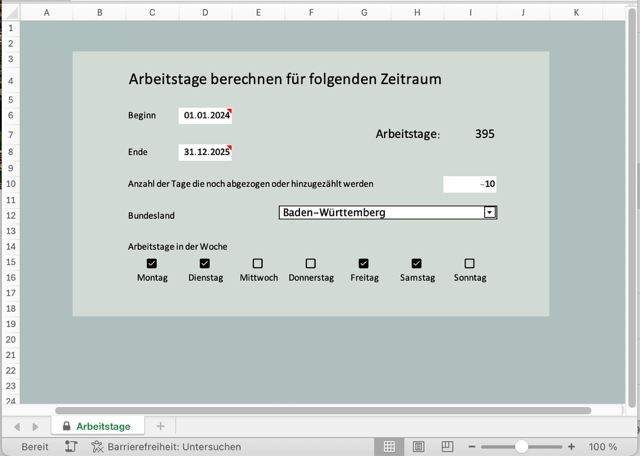Disable the Freitag workday checkbox
This screenshot has height=456, width=640.
coord(364,264)
